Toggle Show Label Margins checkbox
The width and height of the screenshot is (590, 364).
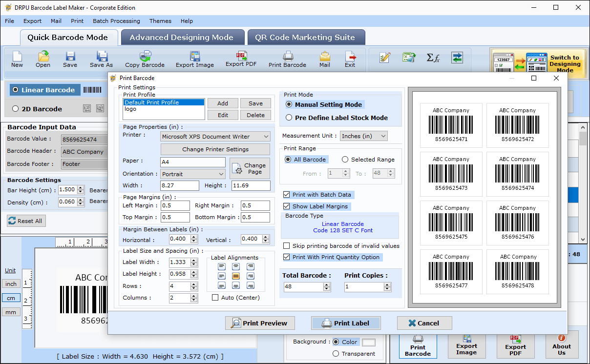pos(287,206)
